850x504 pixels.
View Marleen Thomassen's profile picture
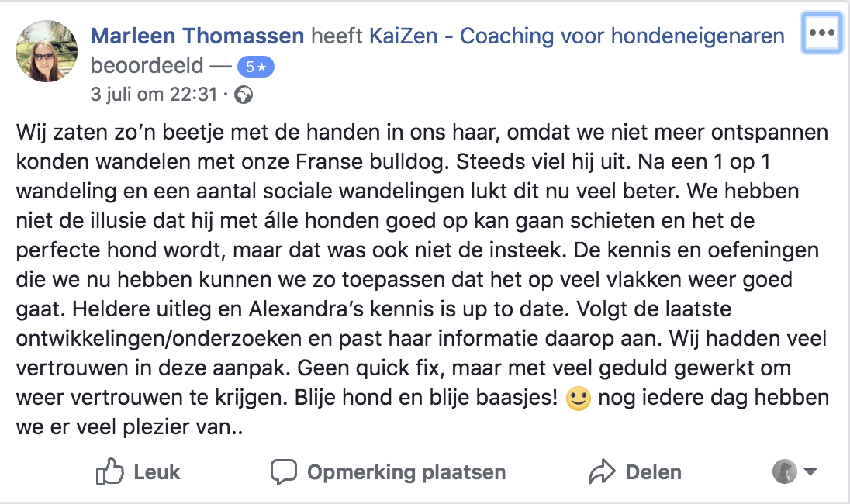47,51
